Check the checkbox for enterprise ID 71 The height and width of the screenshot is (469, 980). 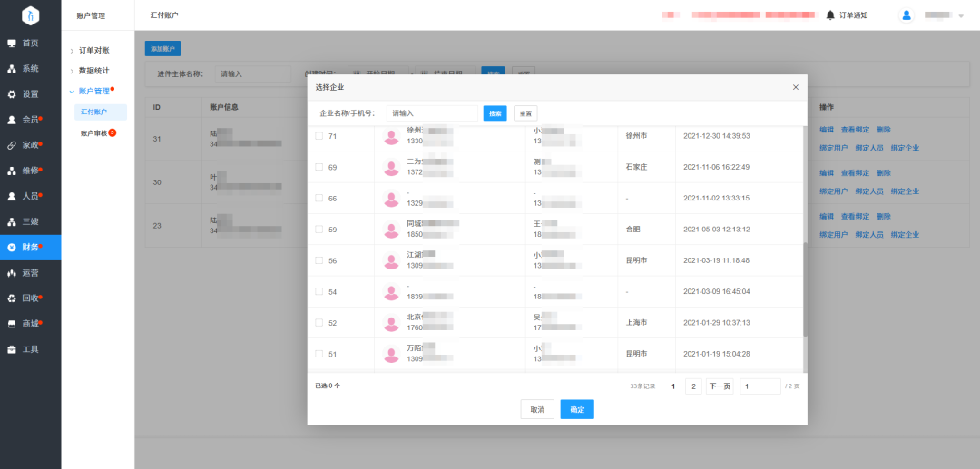pyautogui.click(x=318, y=135)
